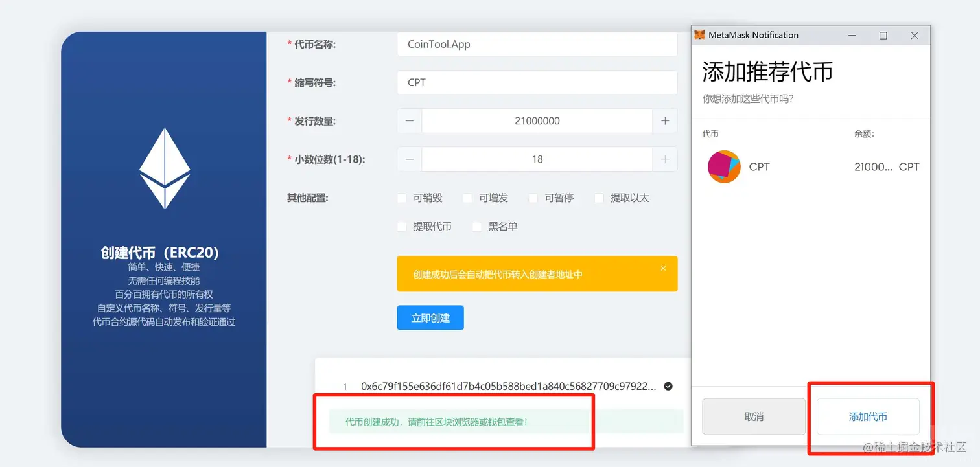Dismiss the yellow notice with its close icon
This screenshot has width=980, height=467.
pos(663,268)
